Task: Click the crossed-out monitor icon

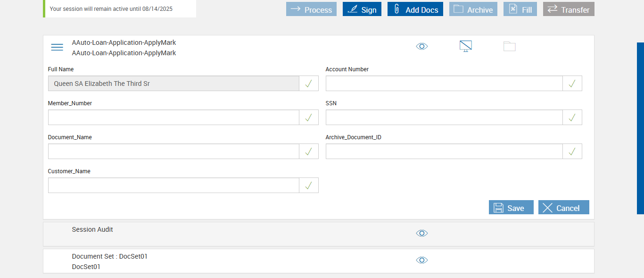Action: point(465,46)
